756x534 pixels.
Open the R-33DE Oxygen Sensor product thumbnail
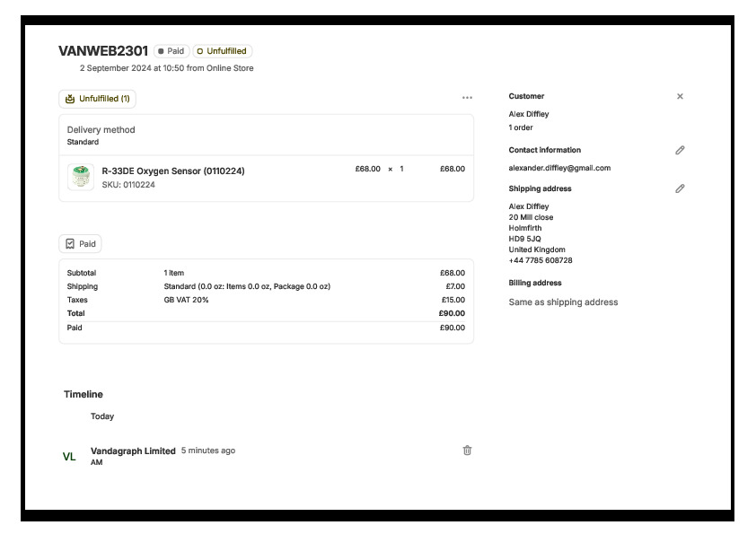click(81, 177)
